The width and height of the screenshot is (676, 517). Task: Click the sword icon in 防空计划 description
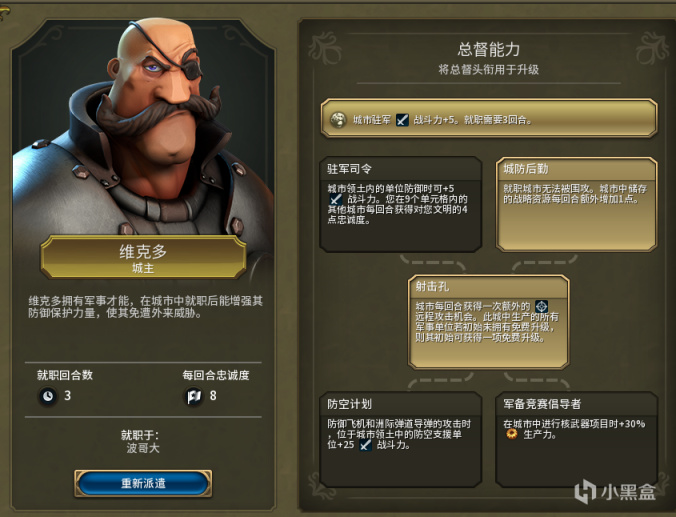366,445
